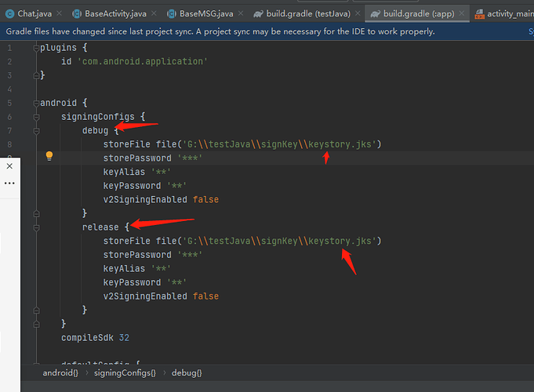Image resolution: width=534 pixels, height=392 pixels.
Task: Collapse the release block fold marker
Action: [x=36, y=227]
